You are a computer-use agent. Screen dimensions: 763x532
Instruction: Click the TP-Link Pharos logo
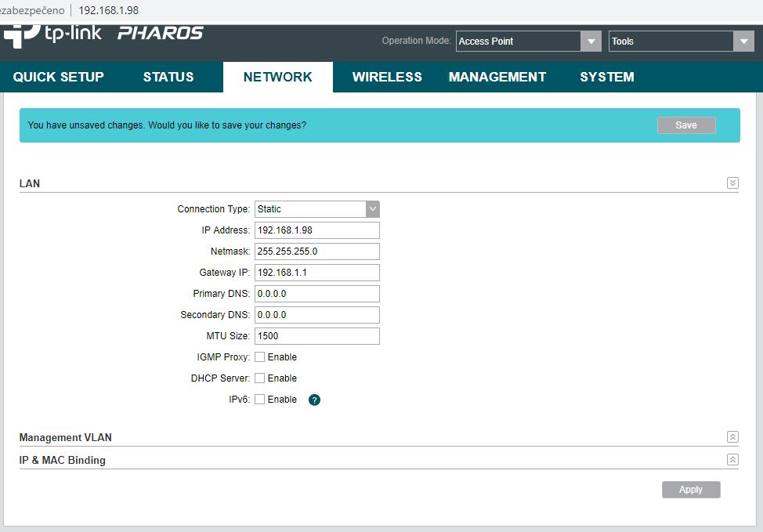pos(103,34)
